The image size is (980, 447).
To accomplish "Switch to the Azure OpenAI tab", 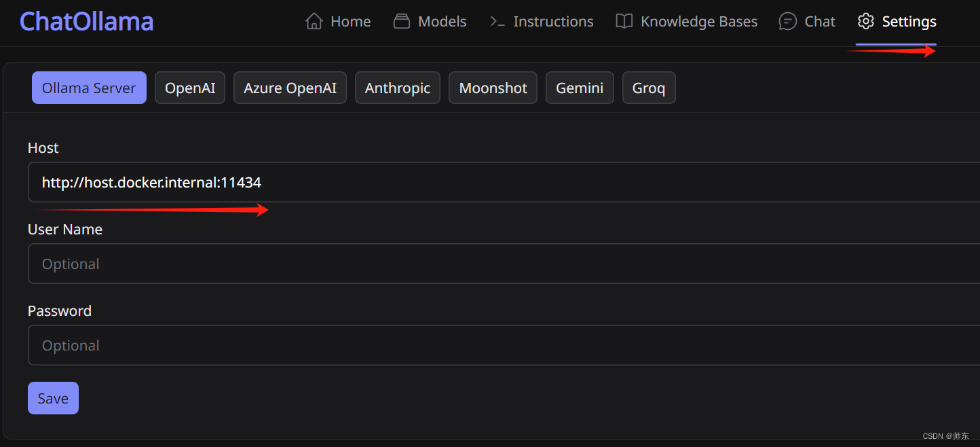I will [290, 88].
